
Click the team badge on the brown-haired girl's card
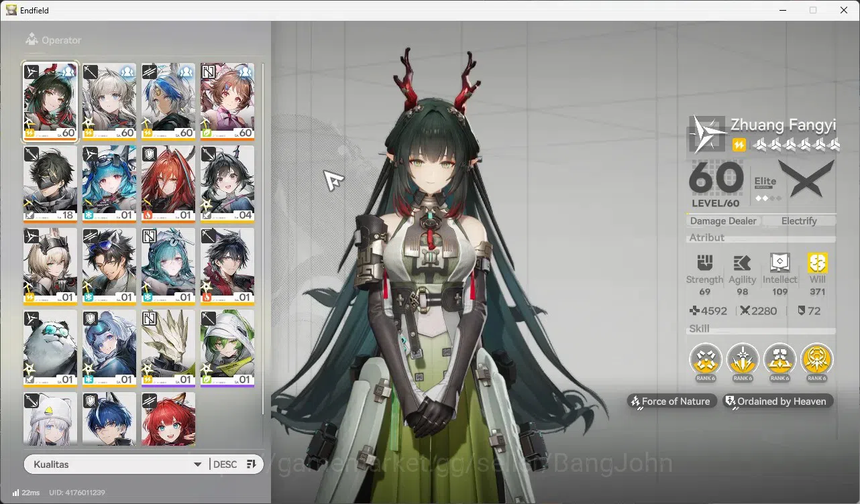(245, 72)
